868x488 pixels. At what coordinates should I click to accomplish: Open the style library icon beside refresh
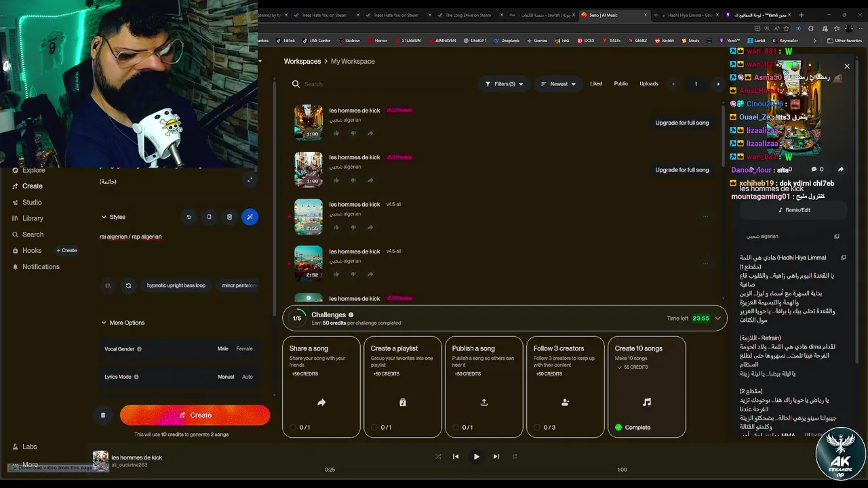pyautogui.click(x=108, y=285)
